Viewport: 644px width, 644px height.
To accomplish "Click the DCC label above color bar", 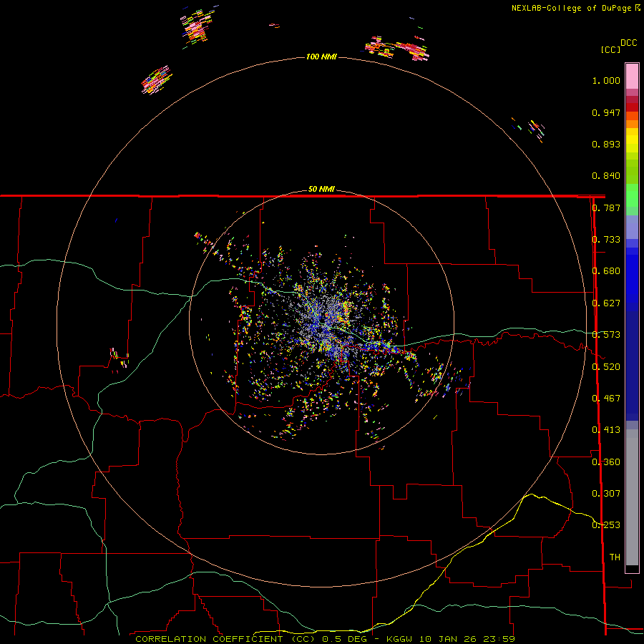I will 628,43.
